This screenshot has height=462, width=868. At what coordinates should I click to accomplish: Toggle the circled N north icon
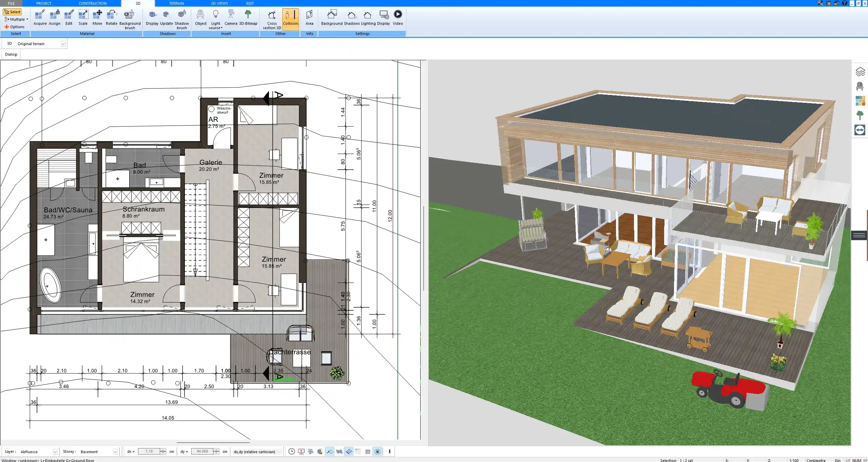(377, 451)
